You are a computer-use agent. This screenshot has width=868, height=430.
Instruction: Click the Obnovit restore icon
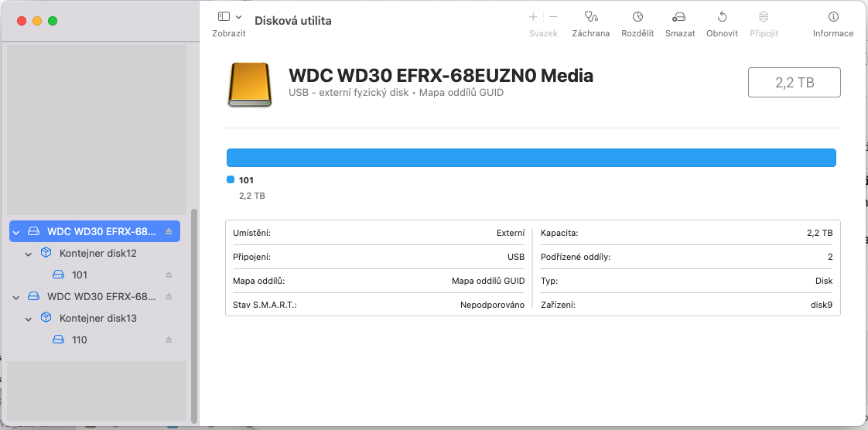pyautogui.click(x=722, y=17)
